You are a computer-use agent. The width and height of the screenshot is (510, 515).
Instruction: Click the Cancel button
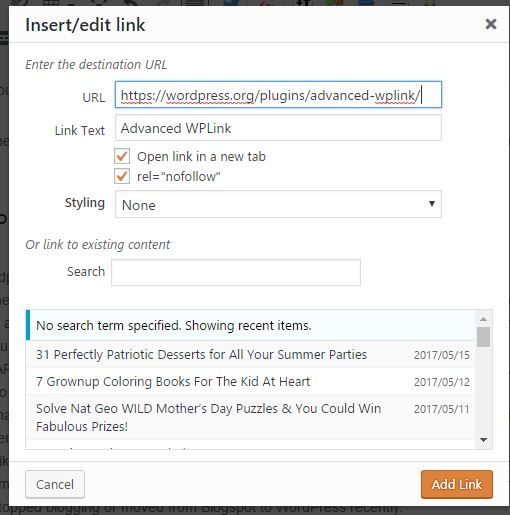click(55, 484)
